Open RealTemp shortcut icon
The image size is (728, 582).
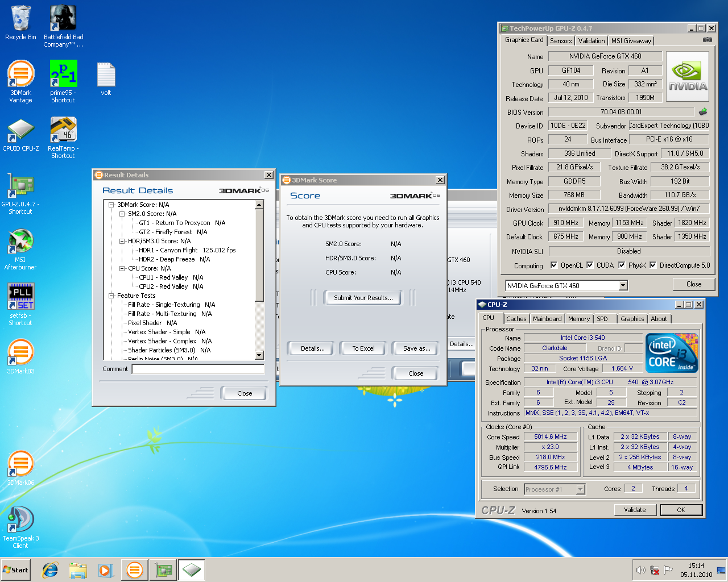pos(63,138)
